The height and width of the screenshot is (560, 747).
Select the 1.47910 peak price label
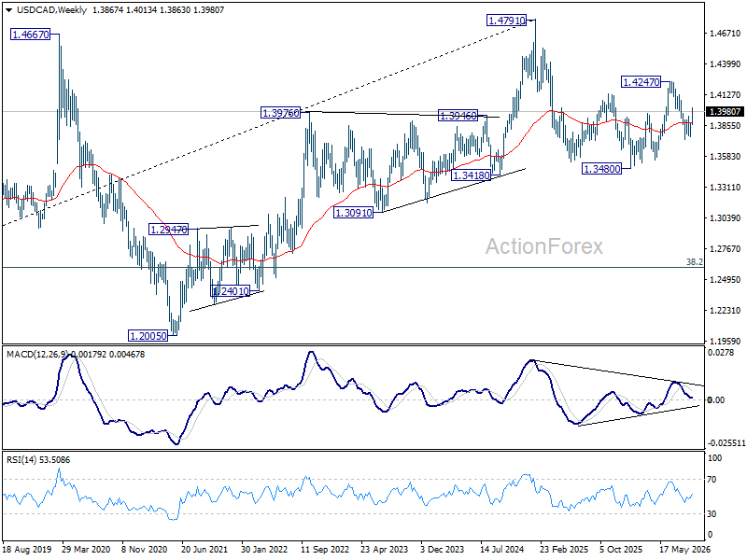(x=506, y=21)
